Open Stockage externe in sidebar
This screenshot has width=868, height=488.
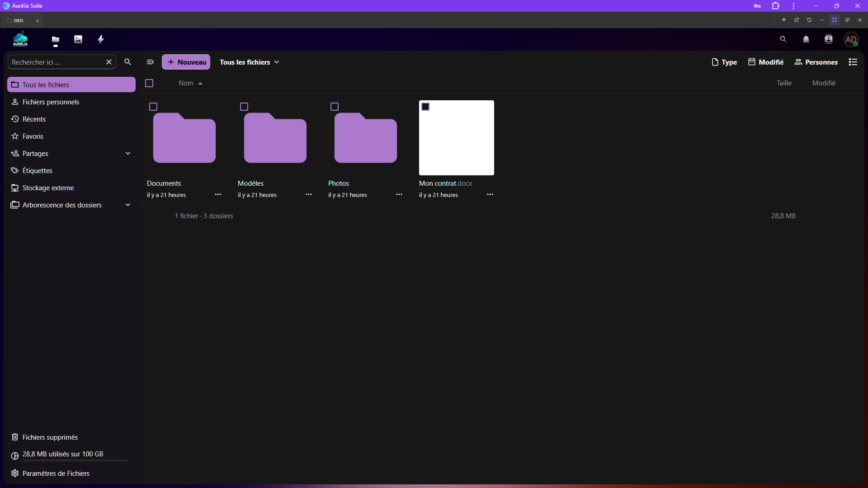tap(71, 188)
